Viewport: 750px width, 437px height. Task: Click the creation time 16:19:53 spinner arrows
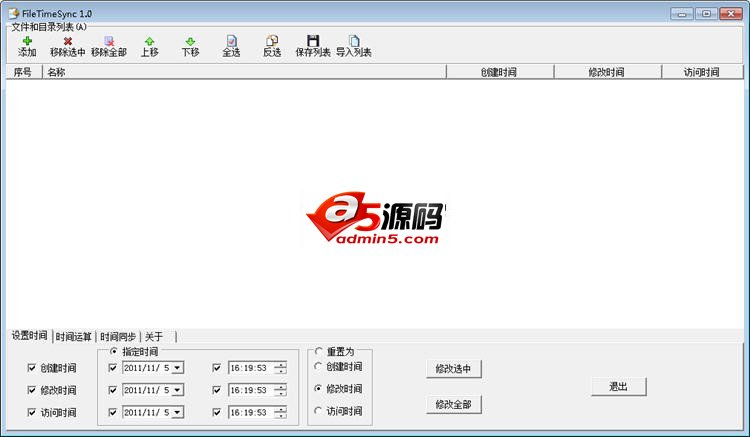pyautogui.click(x=281, y=368)
